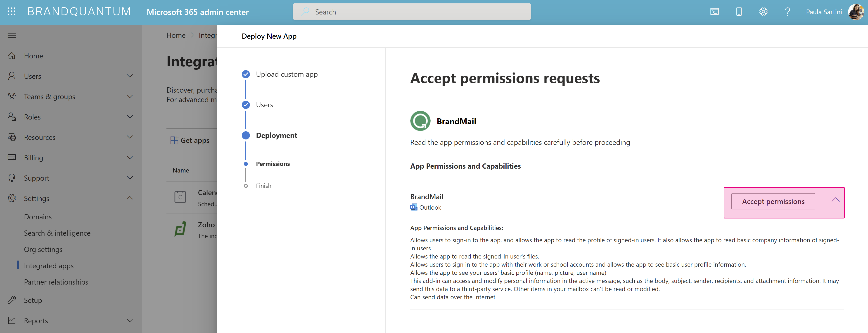
Task: Open Search & intelligence settings
Action: coord(57,233)
